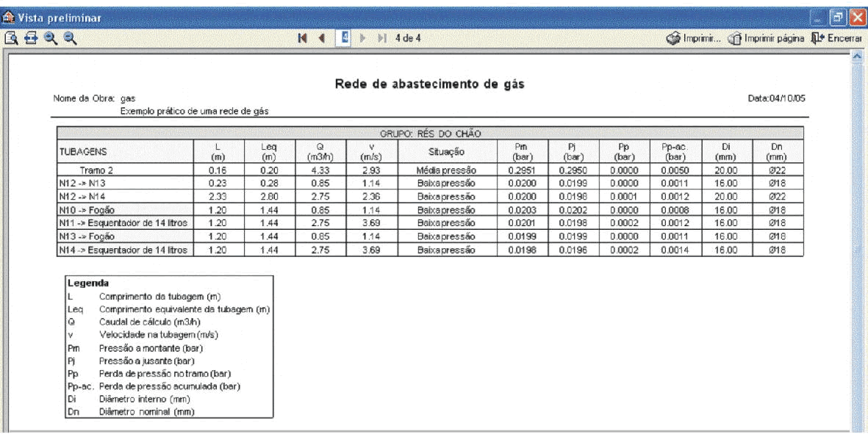Go to the previous page
868x434 pixels.
[x=322, y=39]
